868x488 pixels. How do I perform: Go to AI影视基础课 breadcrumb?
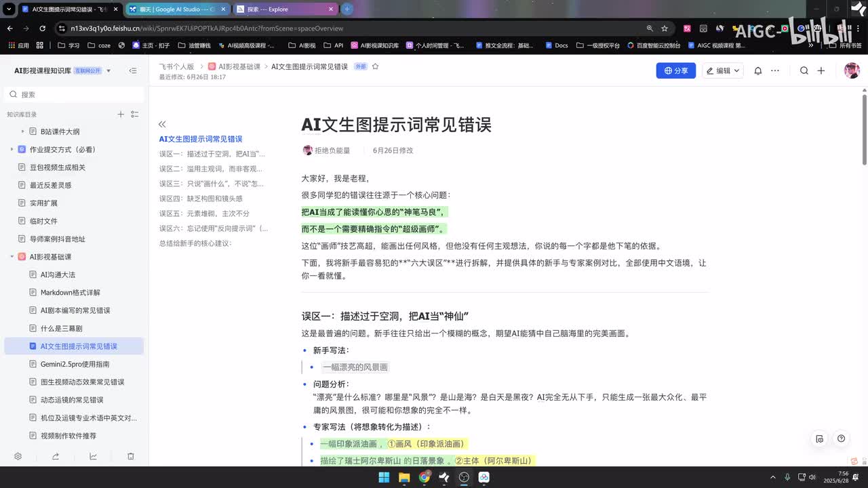[x=234, y=66]
